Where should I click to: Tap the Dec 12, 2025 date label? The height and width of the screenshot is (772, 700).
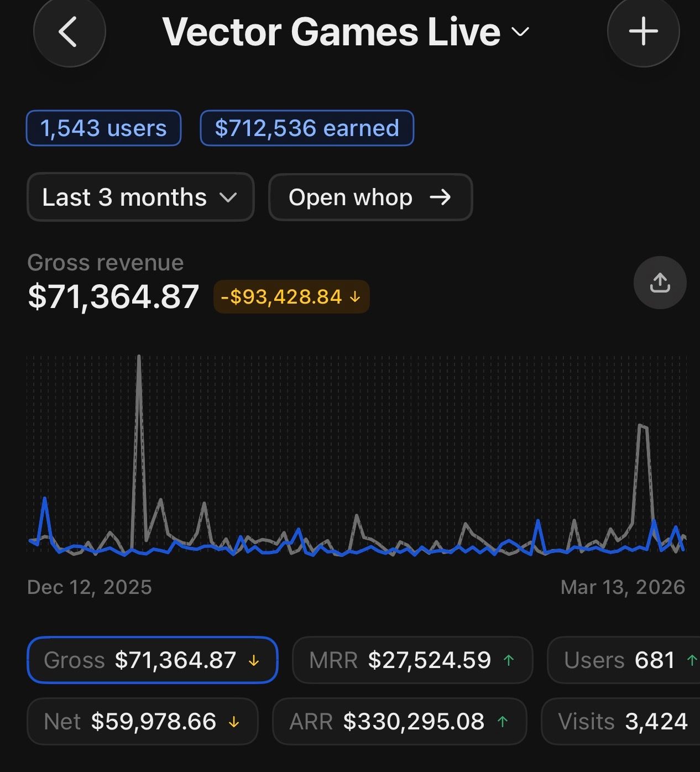tap(90, 587)
